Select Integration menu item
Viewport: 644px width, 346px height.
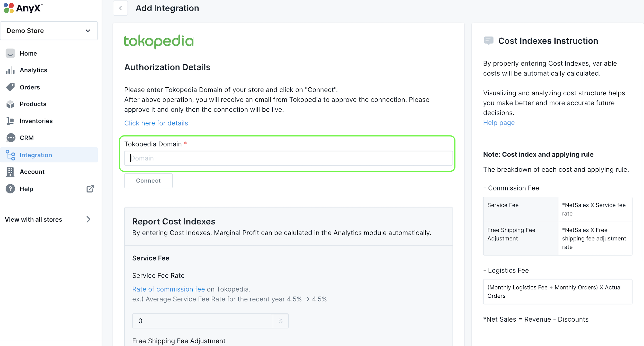point(36,155)
